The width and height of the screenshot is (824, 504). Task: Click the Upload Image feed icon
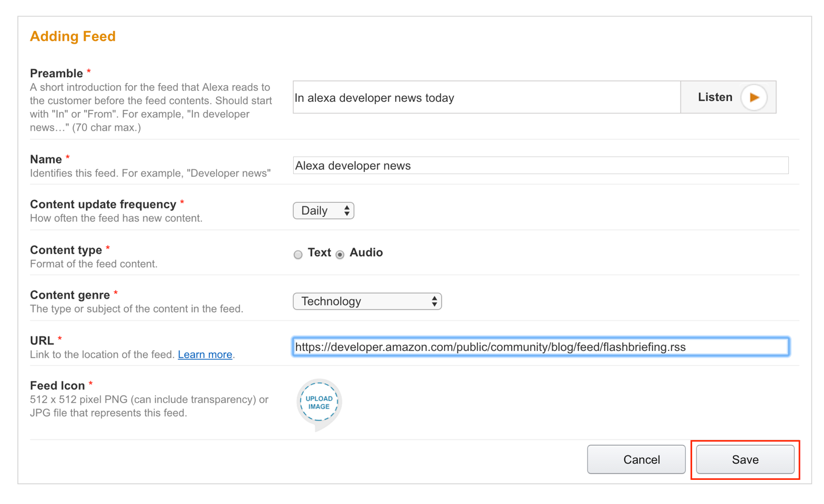[x=319, y=403]
